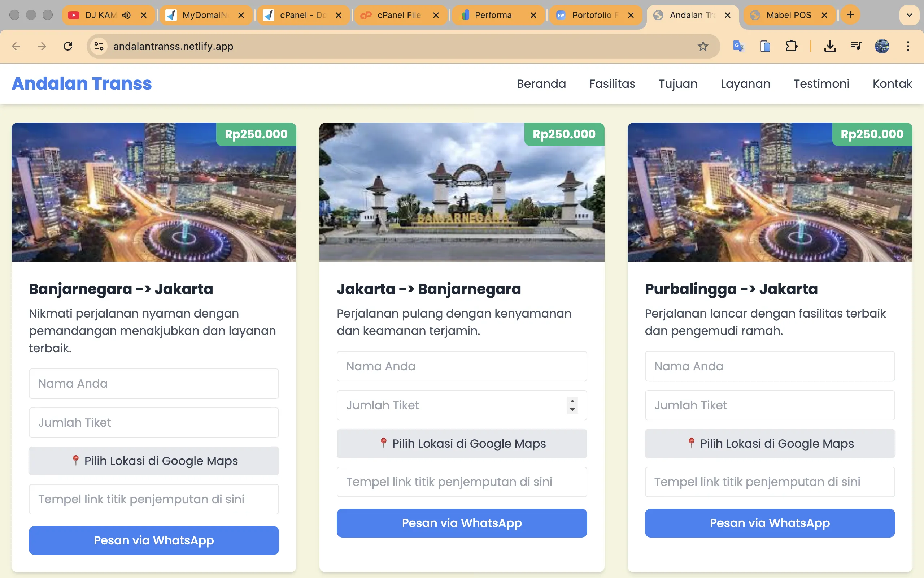Switch to the MyDomaiN tab
Viewport: 924px width, 578px height.
(205, 15)
